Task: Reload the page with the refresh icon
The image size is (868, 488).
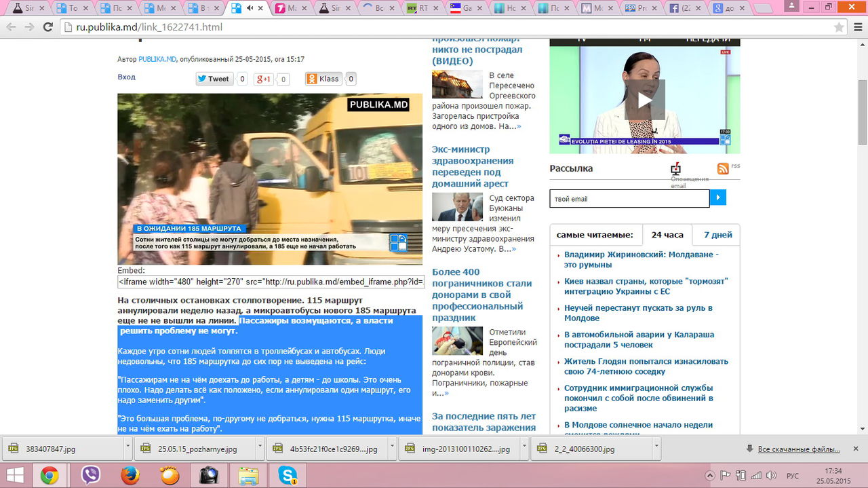Action: coord(47,27)
